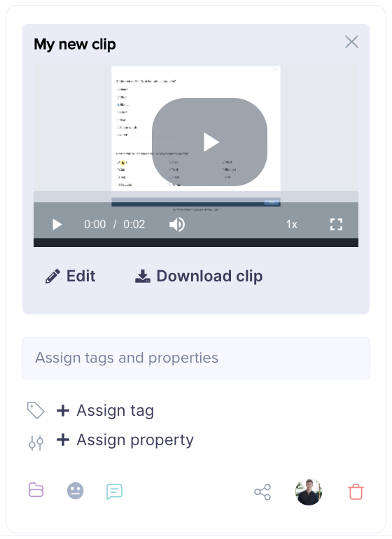
Task: Edit the clip with the pencil button
Action: [x=71, y=276]
